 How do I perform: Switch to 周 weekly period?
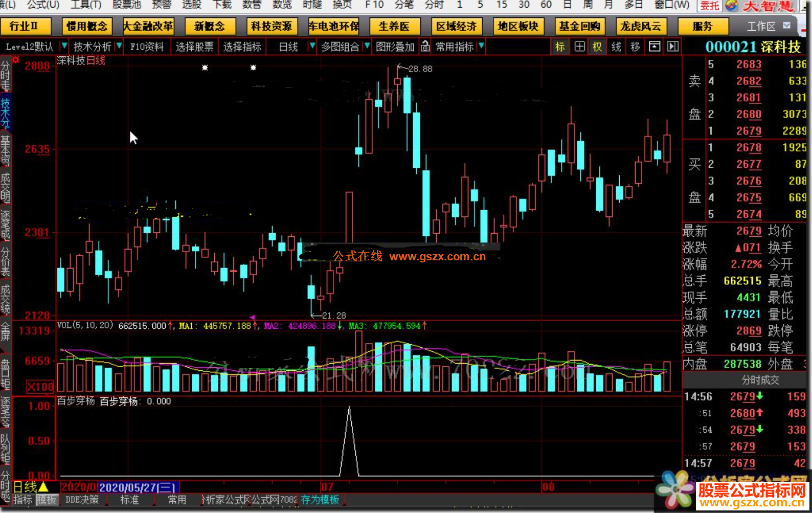tap(588, 5)
